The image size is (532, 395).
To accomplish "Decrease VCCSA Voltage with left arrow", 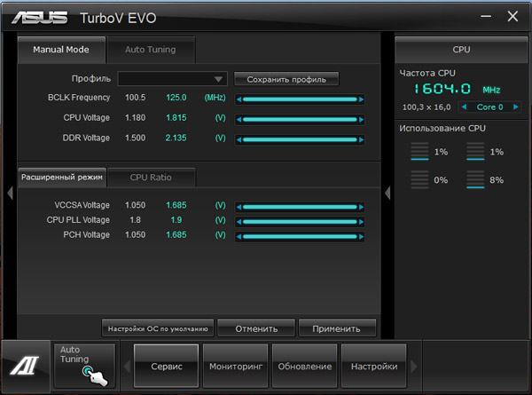I will coord(239,207).
